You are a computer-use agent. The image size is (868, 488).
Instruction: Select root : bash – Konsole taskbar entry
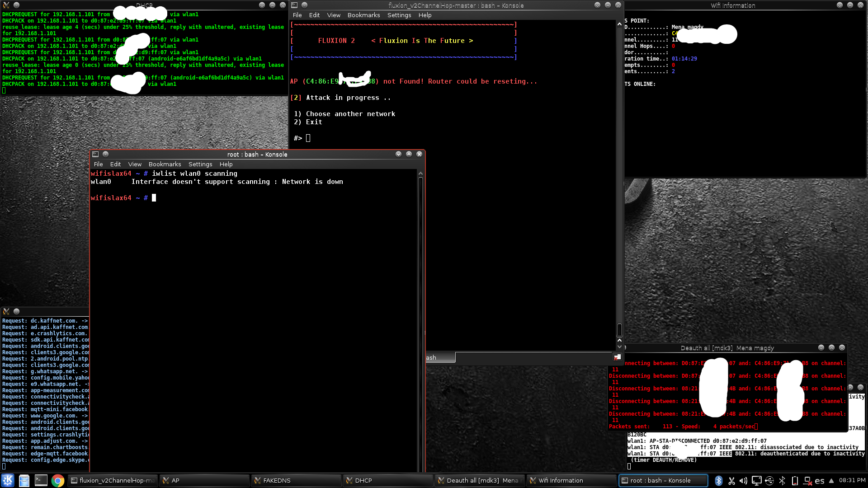pos(663,480)
